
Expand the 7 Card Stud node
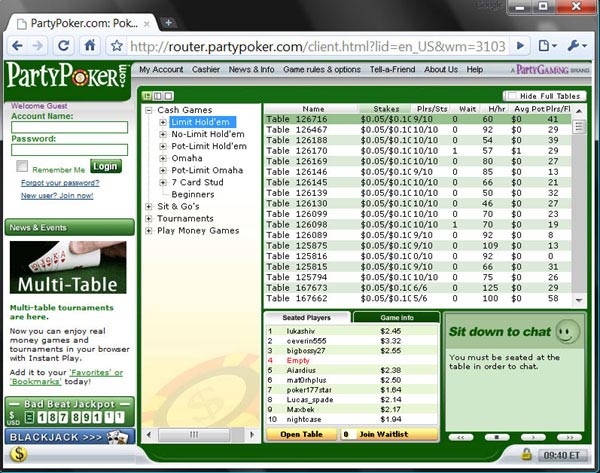(x=163, y=183)
